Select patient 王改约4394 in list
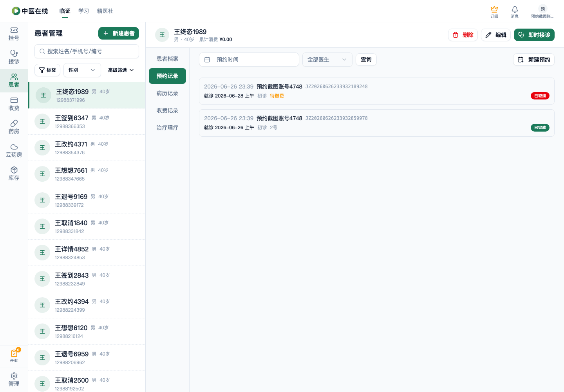Viewport: 564px width, 392px height. coord(87,305)
